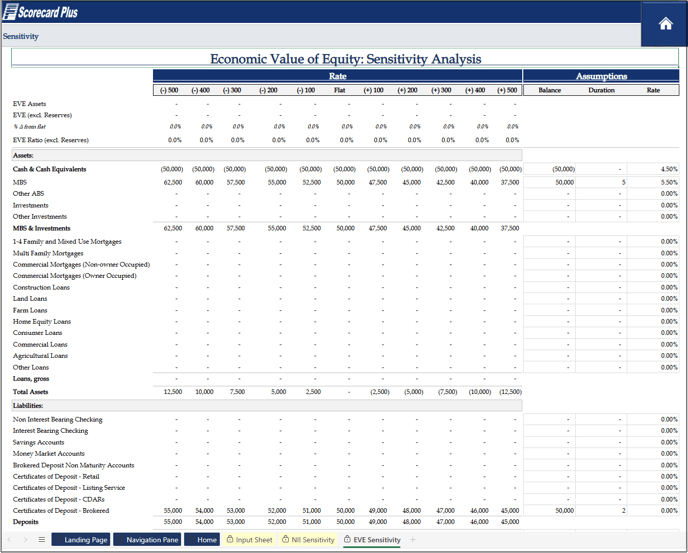Click Deposits value 55,000
Screen dimensions: 688x553
173,522
